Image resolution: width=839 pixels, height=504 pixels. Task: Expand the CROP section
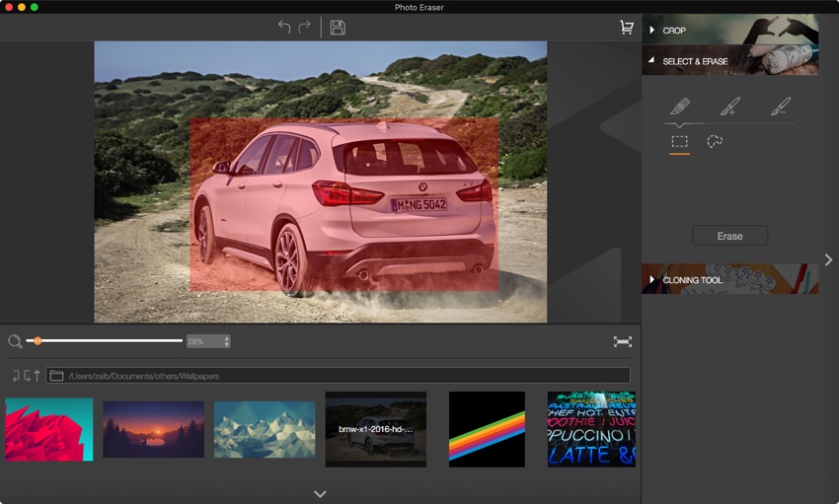pyautogui.click(x=729, y=30)
